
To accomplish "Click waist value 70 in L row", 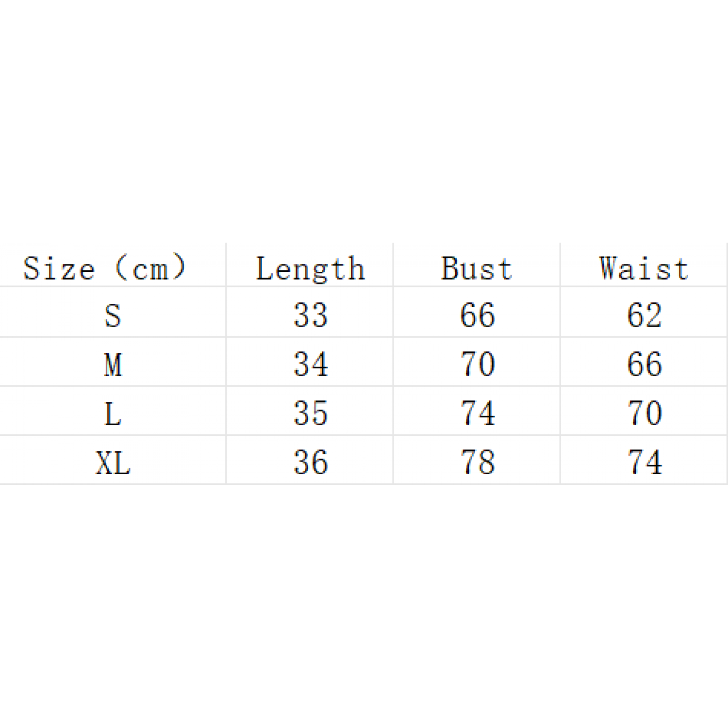I will tap(645, 414).
